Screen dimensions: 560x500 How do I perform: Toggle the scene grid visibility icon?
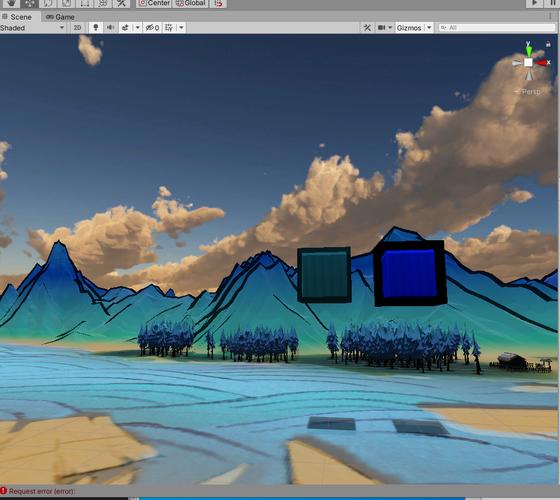click(169, 28)
